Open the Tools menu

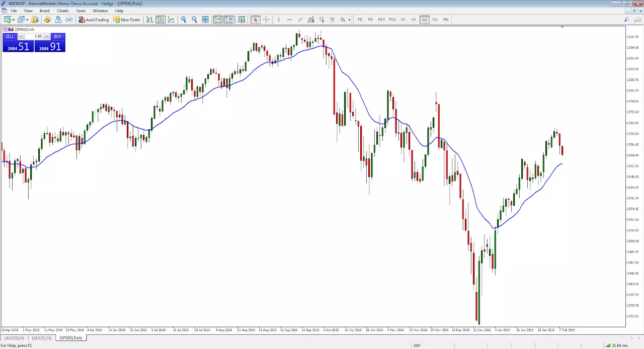80,11
